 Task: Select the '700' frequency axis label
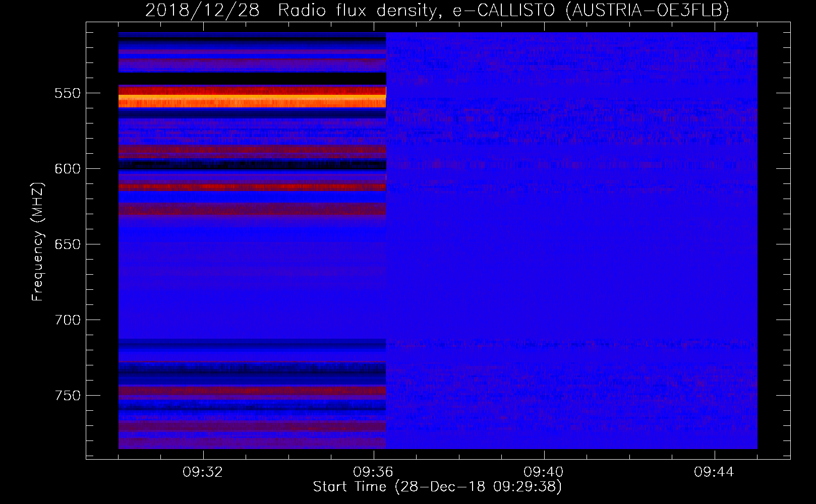pos(67,320)
